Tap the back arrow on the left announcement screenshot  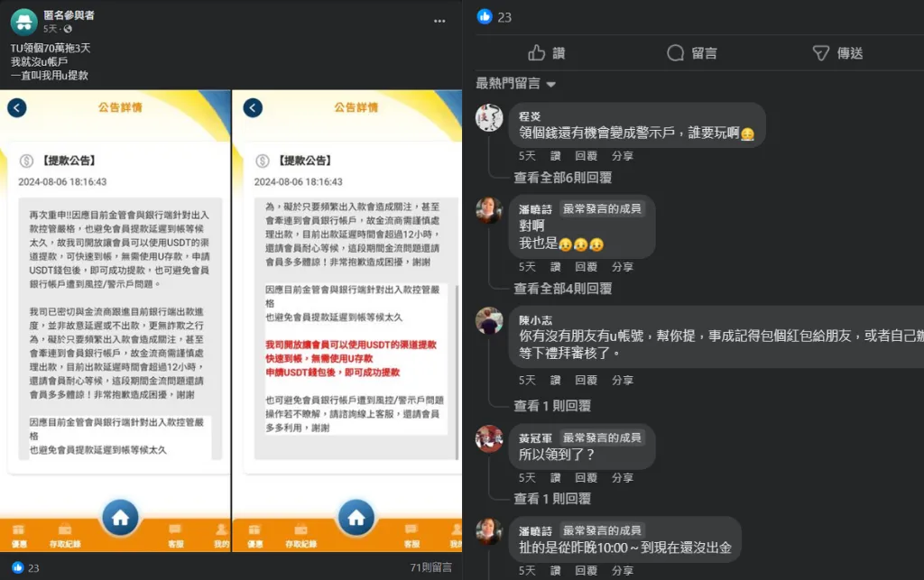pos(18,106)
